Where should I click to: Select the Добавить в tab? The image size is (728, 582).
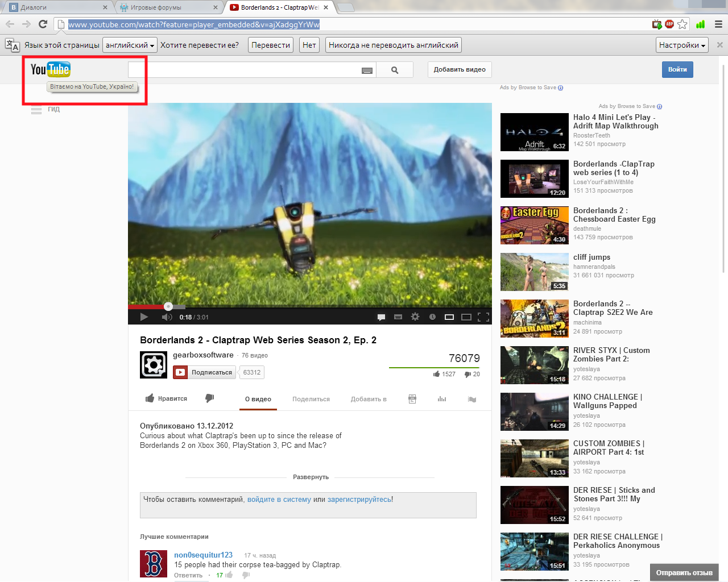pyautogui.click(x=369, y=399)
